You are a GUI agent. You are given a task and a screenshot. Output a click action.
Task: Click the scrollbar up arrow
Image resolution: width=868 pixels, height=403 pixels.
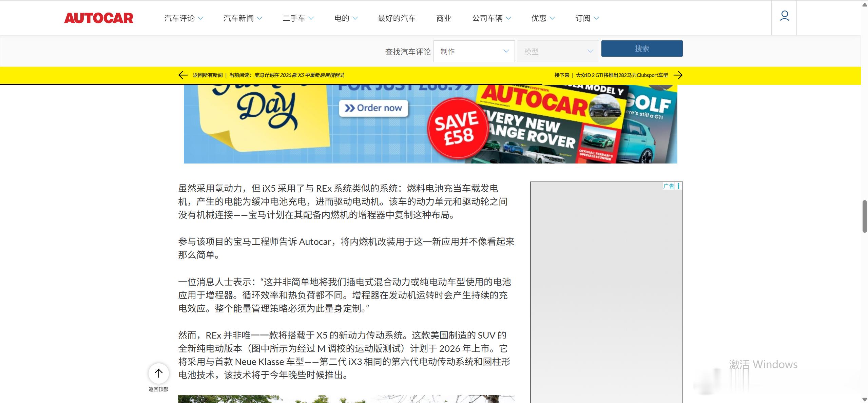865,4
